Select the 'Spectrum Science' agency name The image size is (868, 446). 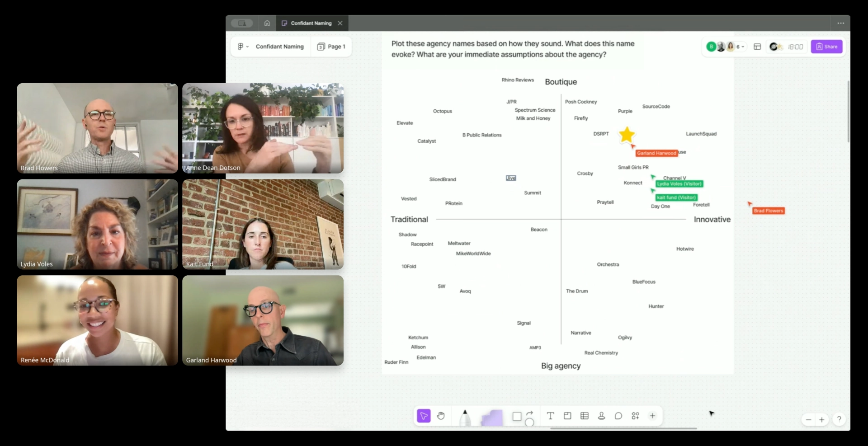[535, 110]
